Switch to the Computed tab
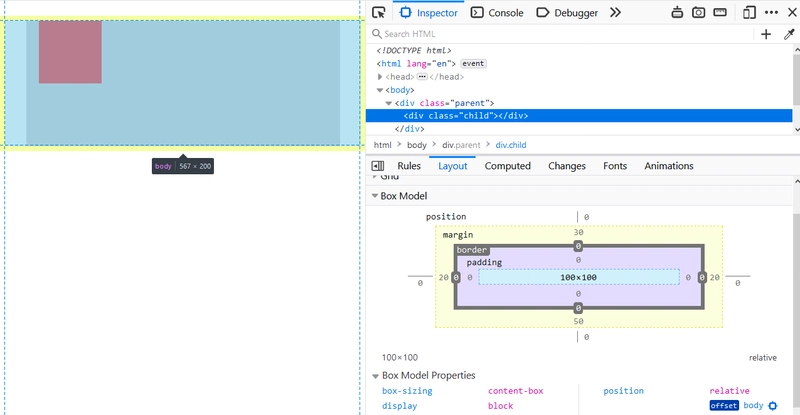 pyautogui.click(x=507, y=166)
